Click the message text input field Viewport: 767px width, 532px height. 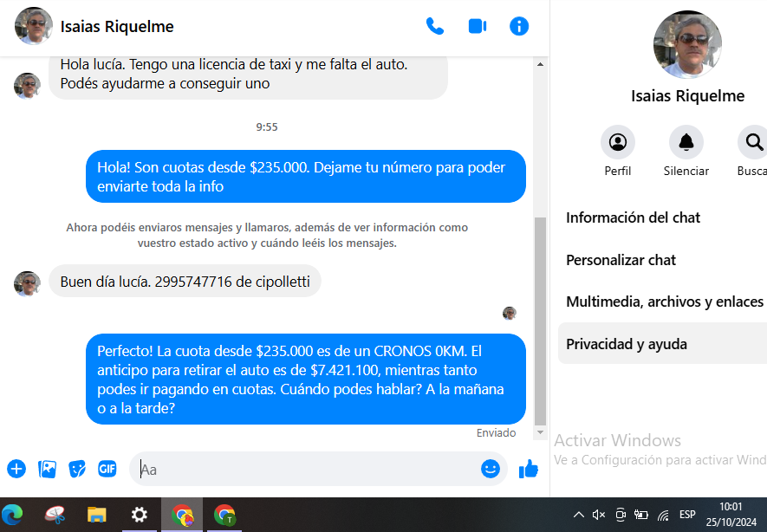[303, 469]
